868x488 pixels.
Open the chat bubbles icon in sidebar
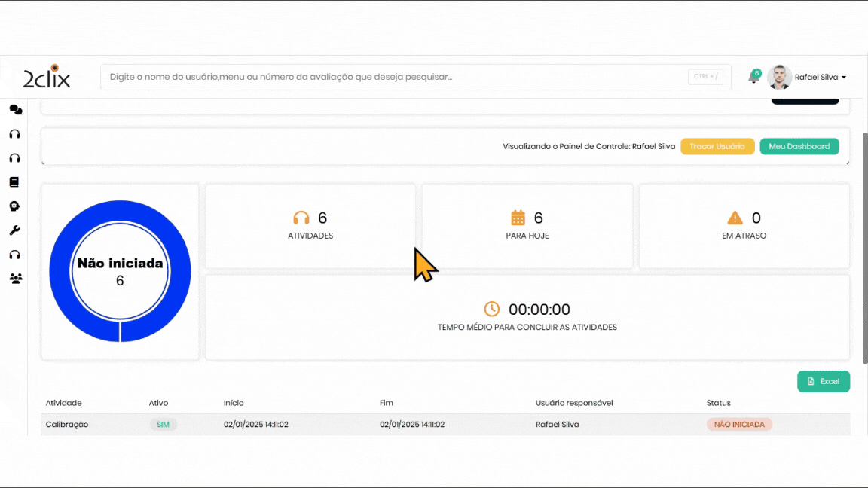click(x=15, y=110)
